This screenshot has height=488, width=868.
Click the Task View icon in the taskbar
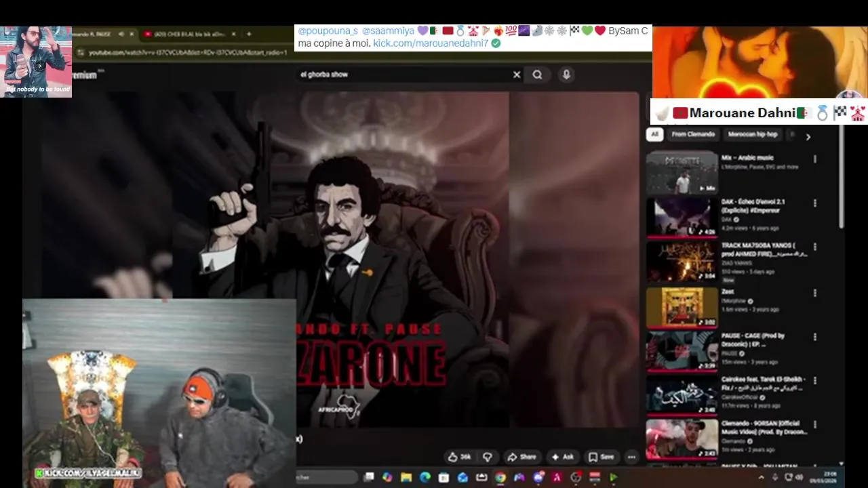369,477
